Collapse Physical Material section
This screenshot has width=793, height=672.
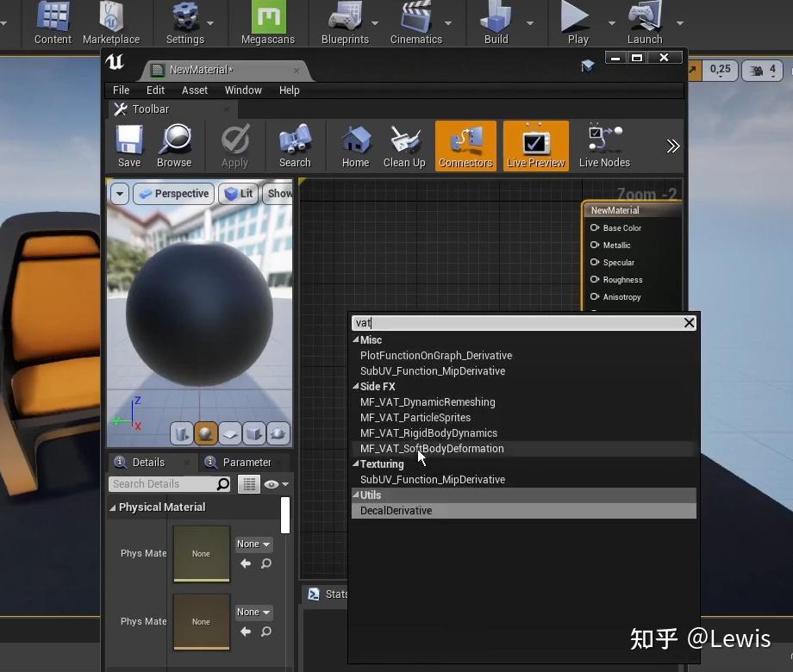[113, 508]
